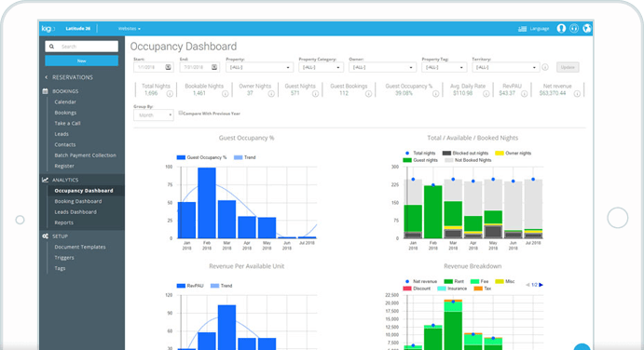Click the sidebar Search field
The image size is (644, 350).
click(x=82, y=47)
